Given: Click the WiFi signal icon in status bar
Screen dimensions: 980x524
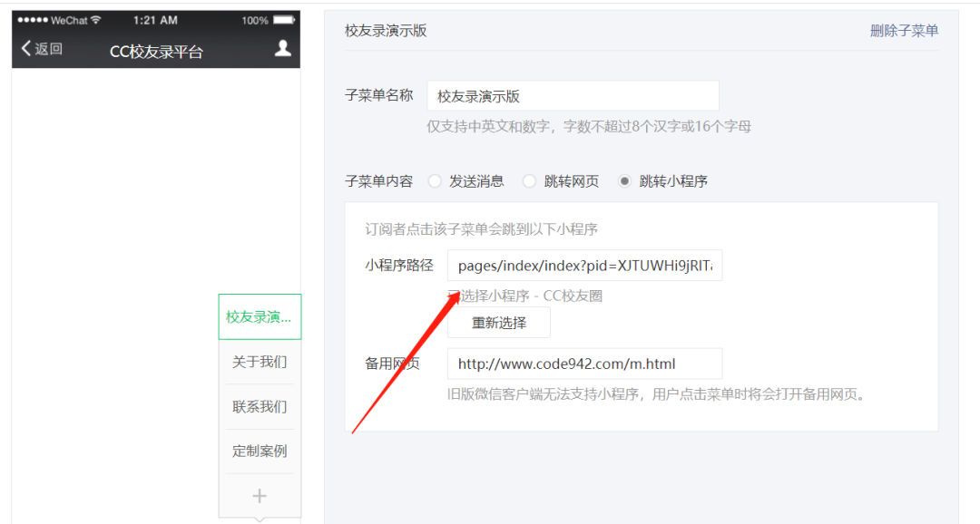Looking at the screenshot, I should pos(95,20).
